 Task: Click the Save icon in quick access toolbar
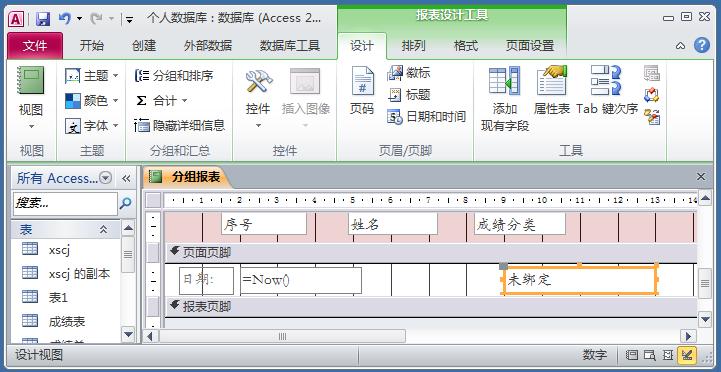tap(43, 19)
